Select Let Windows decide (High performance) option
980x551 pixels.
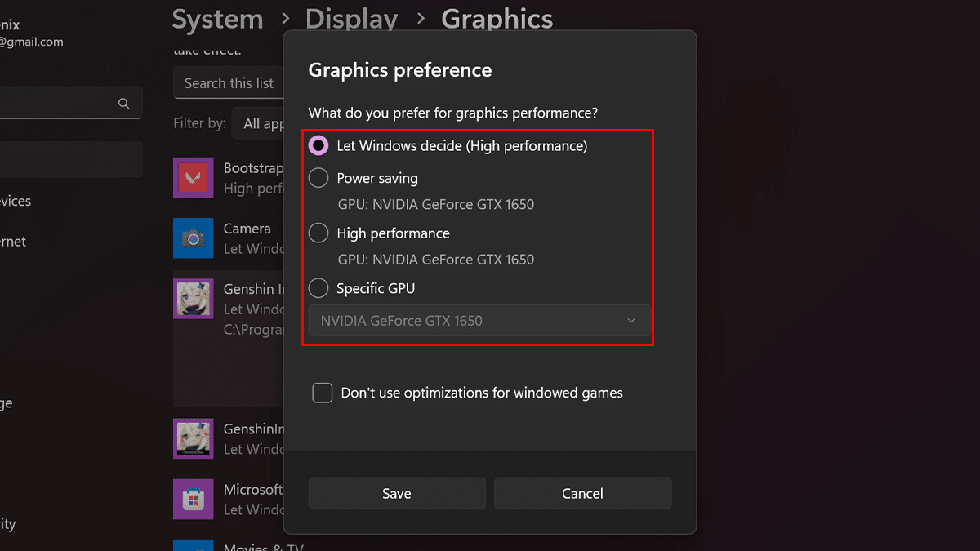tap(318, 146)
